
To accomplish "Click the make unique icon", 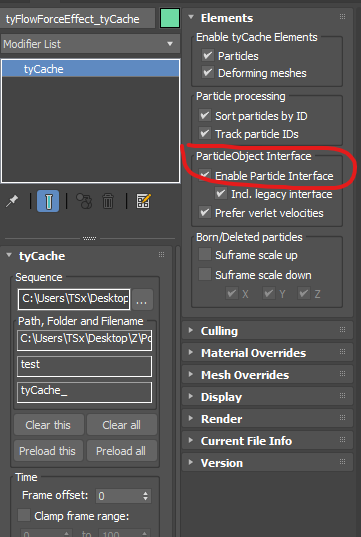I will (x=84, y=201).
